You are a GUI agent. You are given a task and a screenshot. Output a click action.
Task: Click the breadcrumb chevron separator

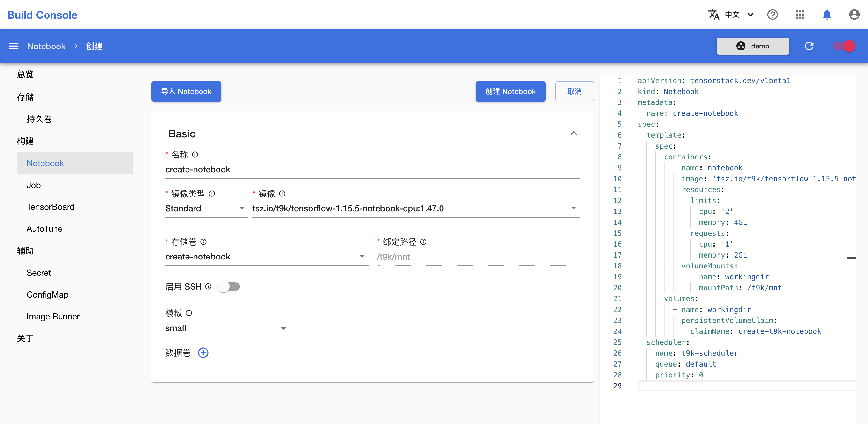coord(76,46)
